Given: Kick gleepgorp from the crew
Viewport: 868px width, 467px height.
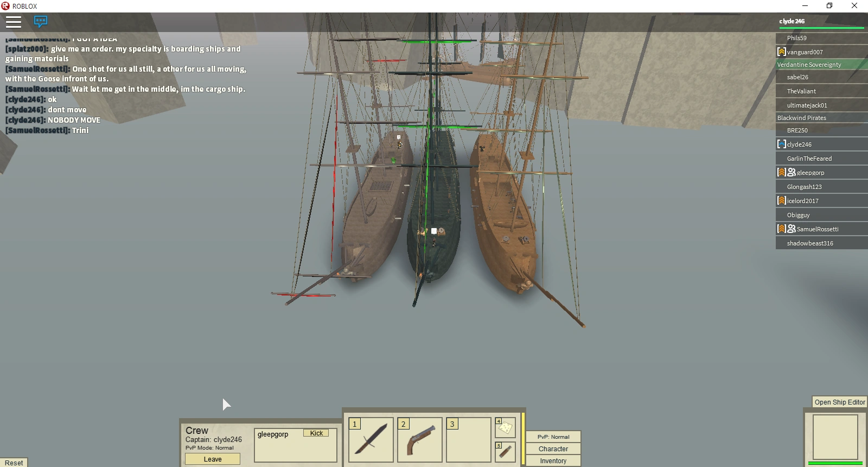Looking at the screenshot, I should [316, 433].
